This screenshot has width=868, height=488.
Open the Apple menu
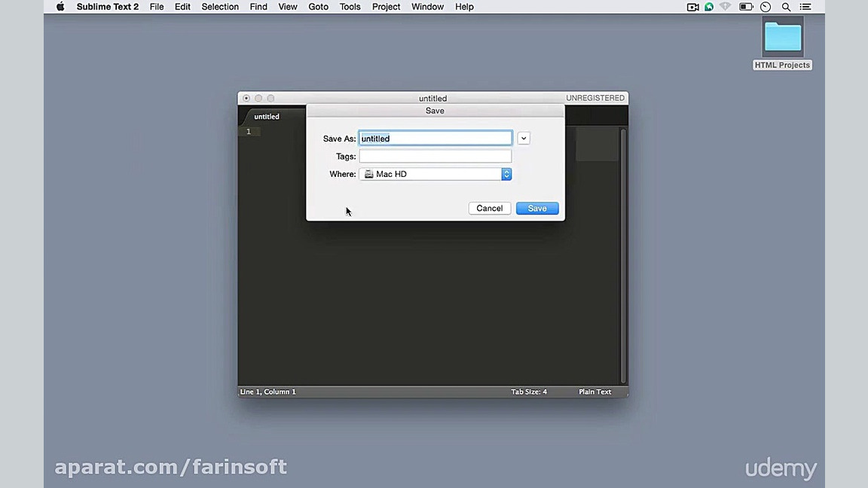click(x=60, y=7)
